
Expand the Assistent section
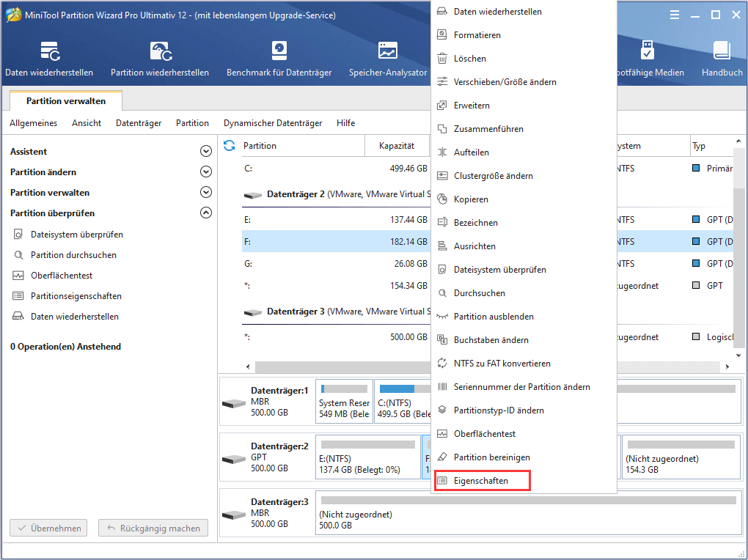(205, 151)
